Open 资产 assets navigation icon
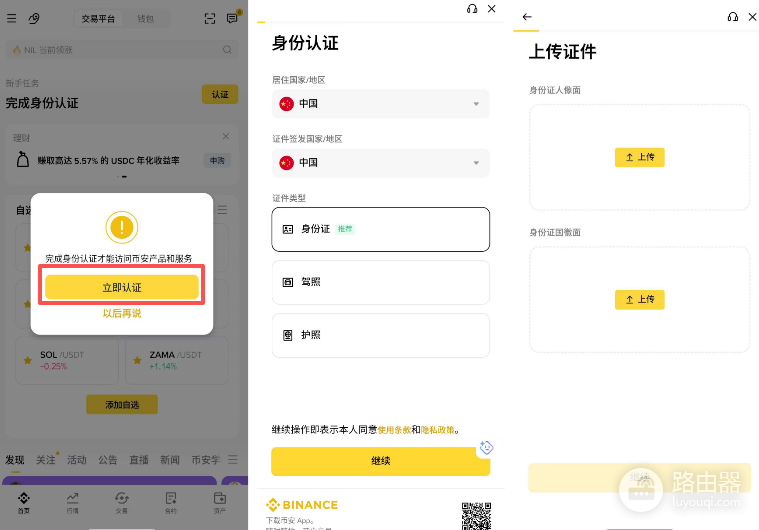Screen dimensions: 759x530 tap(220, 502)
